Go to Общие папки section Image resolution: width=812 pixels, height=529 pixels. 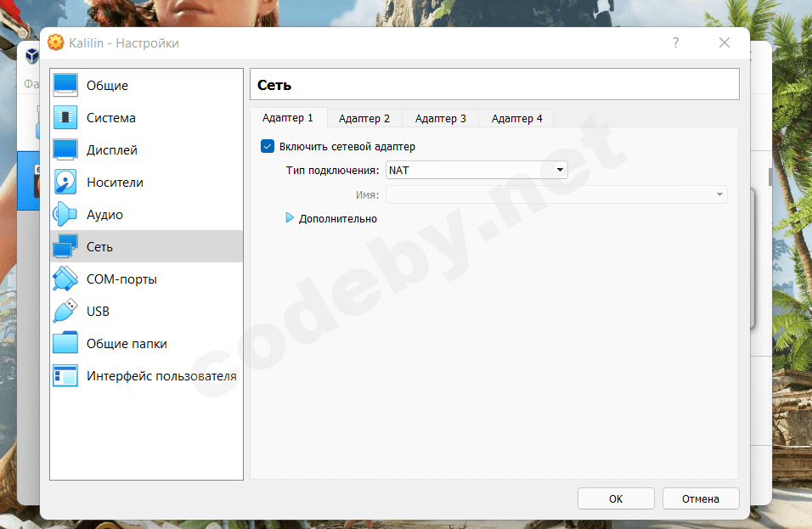(x=147, y=343)
